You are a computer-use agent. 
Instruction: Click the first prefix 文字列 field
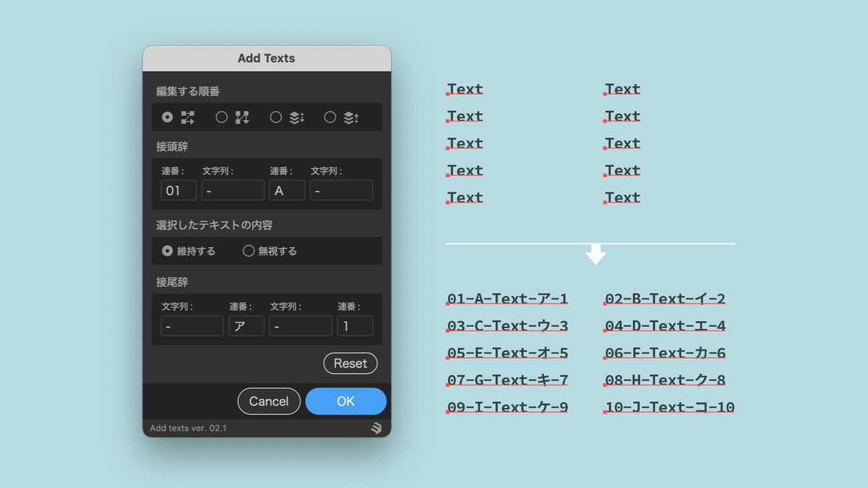click(x=232, y=190)
